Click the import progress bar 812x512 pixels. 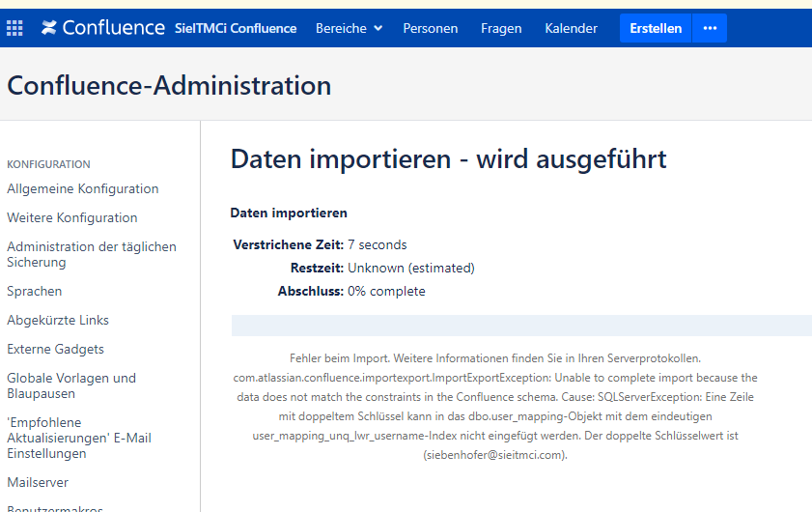pos(521,326)
